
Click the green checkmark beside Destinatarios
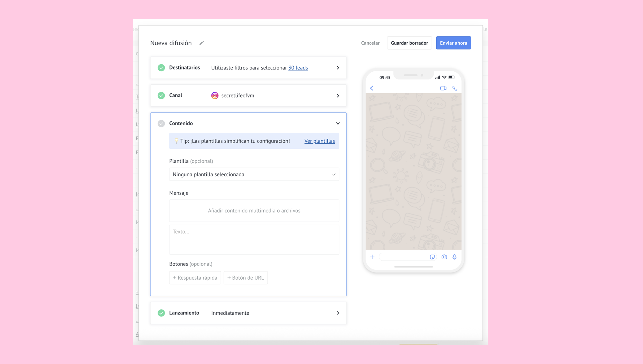pos(161,68)
